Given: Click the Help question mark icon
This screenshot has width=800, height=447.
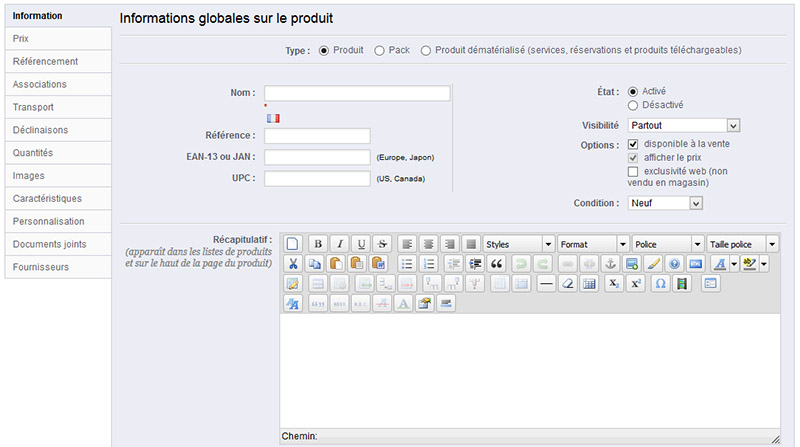Looking at the screenshot, I should click(674, 264).
